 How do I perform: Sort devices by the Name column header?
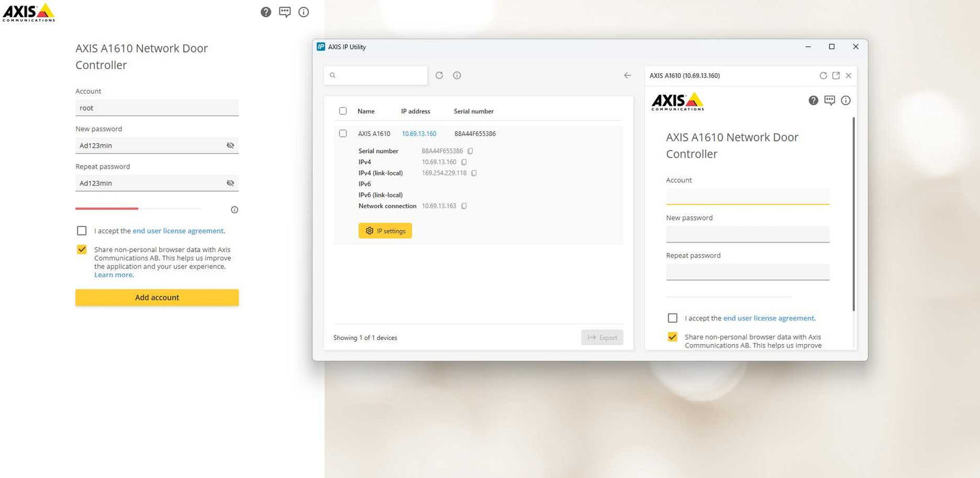click(366, 111)
